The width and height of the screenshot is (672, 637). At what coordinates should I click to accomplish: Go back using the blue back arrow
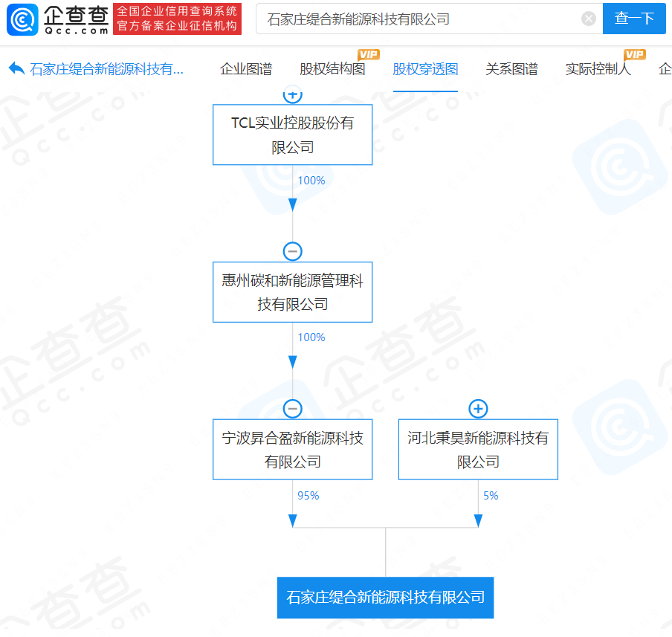click(16, 68)
